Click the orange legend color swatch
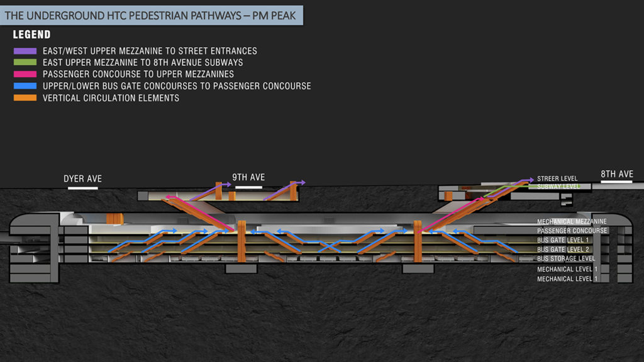This screenshot has width=644, height=362. pyautogui.click(x=25, y=98)
